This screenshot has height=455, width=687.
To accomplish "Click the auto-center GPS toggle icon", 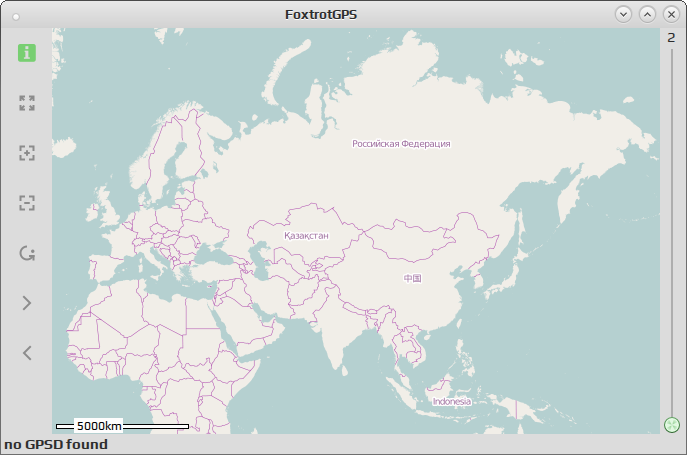I will [27, 253].
